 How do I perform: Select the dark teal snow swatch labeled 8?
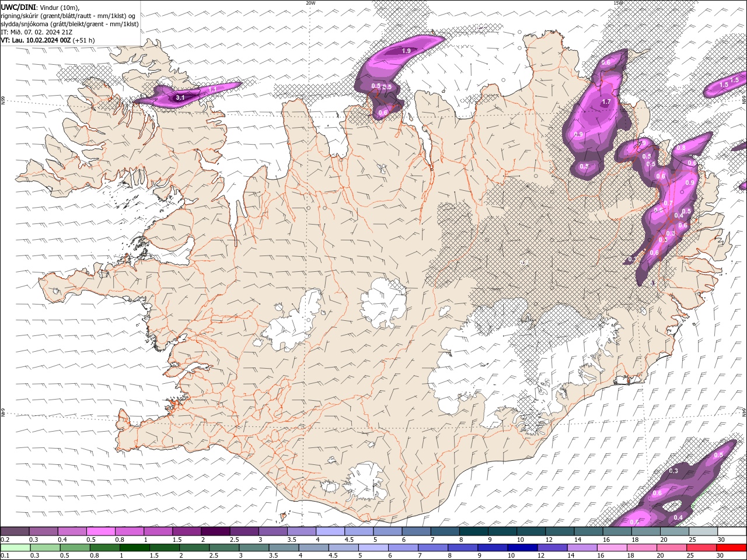[473, 531]
